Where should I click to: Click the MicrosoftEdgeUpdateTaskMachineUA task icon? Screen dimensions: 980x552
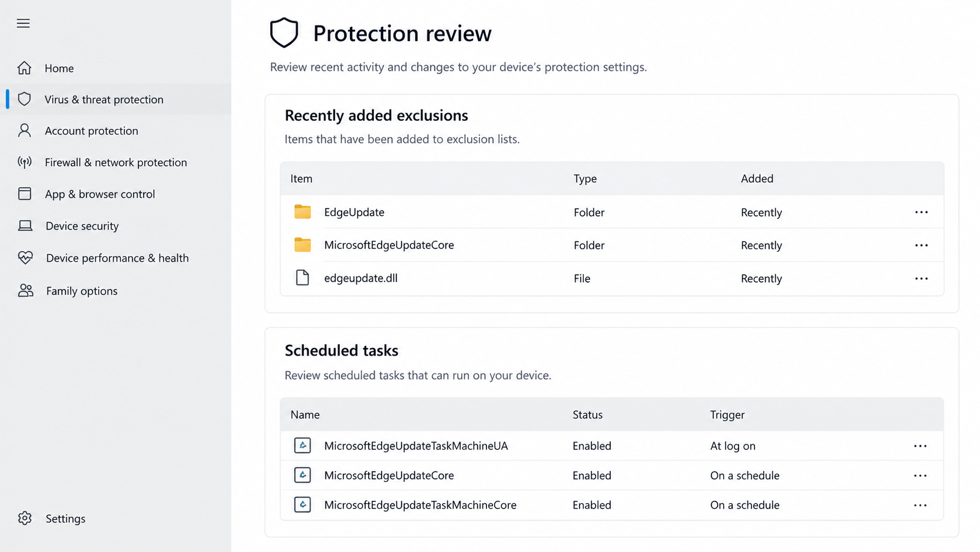(x=302, y=445)
